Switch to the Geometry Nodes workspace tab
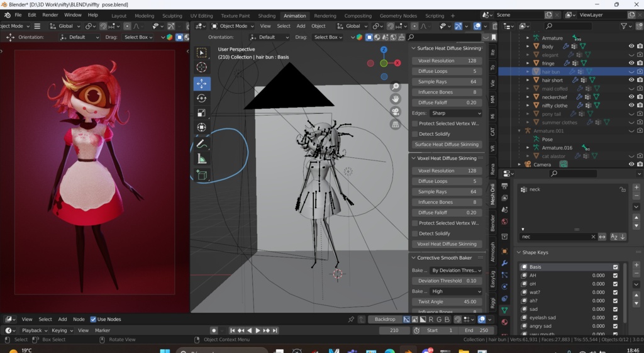The image size is (644, 353). (398, 16)
